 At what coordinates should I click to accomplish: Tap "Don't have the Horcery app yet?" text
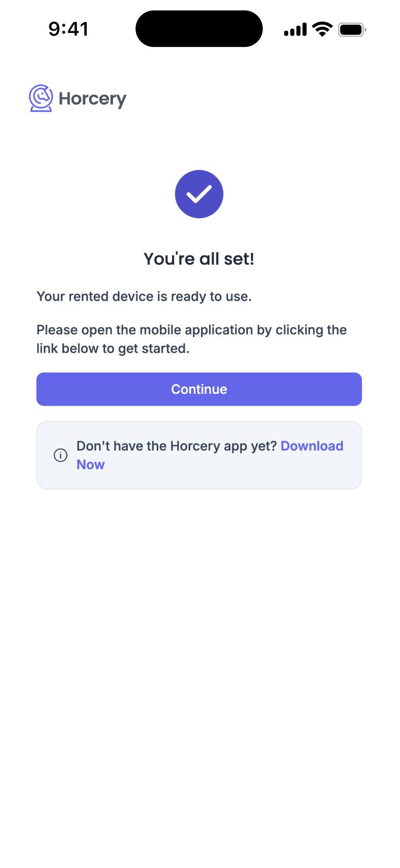pos(176,446)
